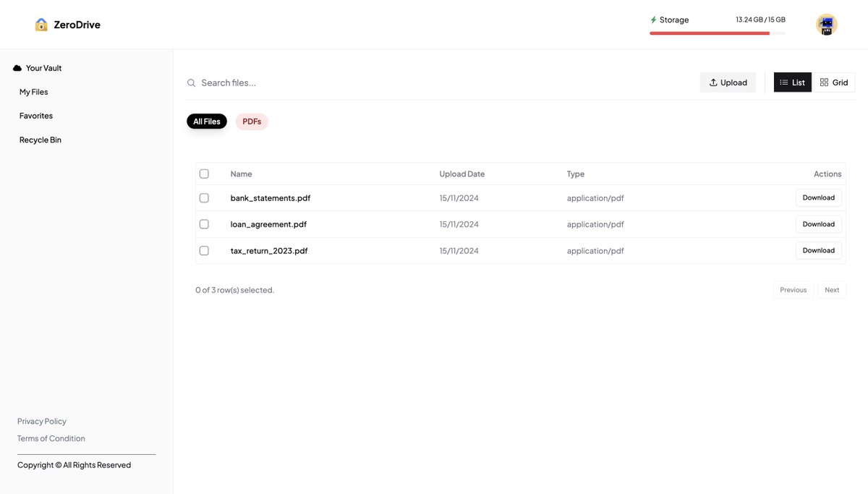Click the Upload Date column header
868x494 pixels.
click(x=462, y=174)
